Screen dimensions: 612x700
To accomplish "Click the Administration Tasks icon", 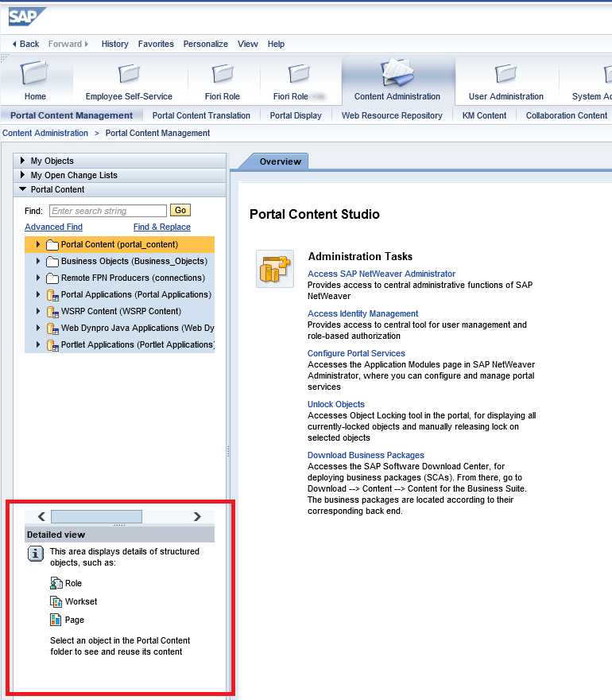I will (x=275, y=269).
